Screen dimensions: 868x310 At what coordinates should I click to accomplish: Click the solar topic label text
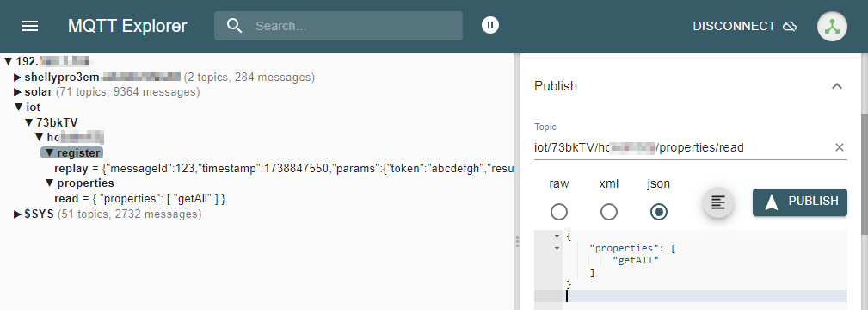click(38, 92)
